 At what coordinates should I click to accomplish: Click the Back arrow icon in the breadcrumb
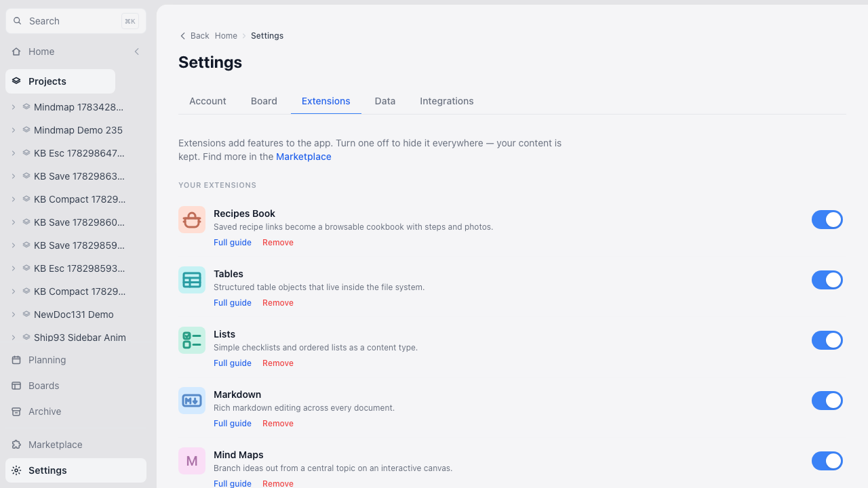182,36
